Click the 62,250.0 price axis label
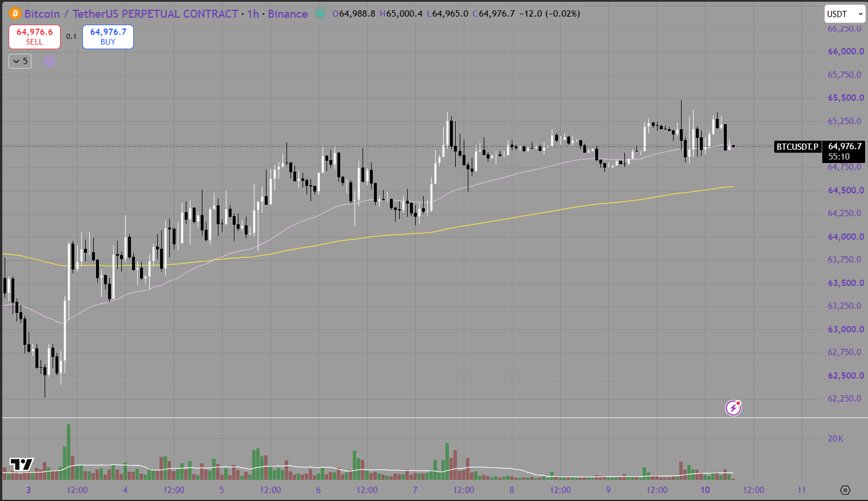This screenshot has height=501, width=868. (x=845, y=399)
